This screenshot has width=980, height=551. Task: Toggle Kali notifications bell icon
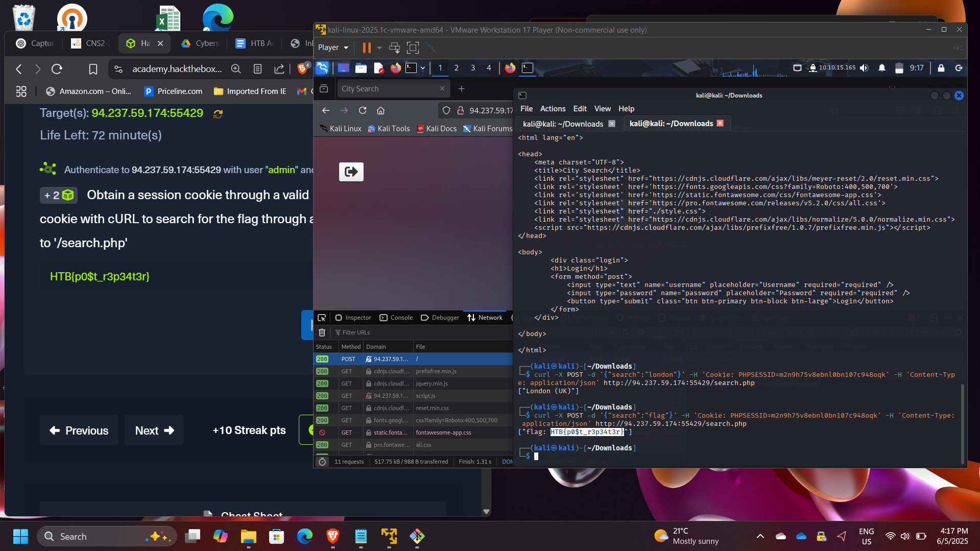(x=882, y=68)
